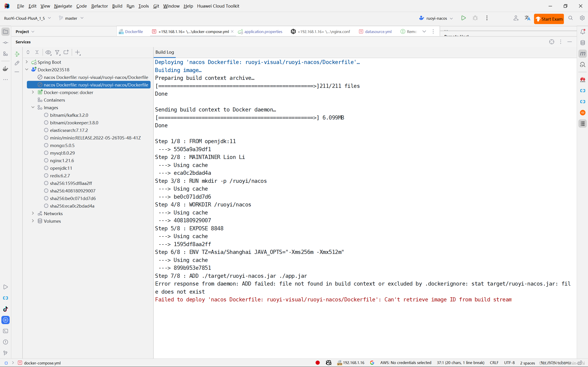Toggle visibility of nacos Dockerfile service
Image resolution: width=588 pixels, height=367 pixels.
click(48, 52)
